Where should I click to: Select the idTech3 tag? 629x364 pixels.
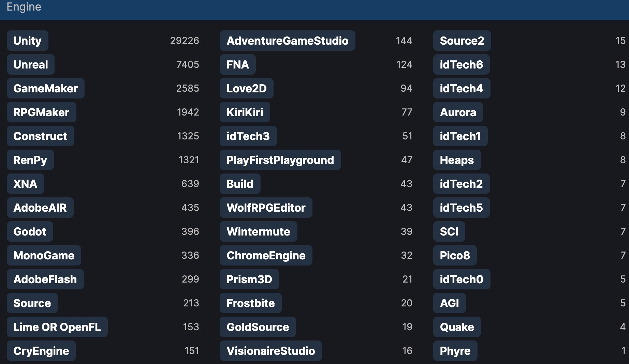(x=248, y=136)
